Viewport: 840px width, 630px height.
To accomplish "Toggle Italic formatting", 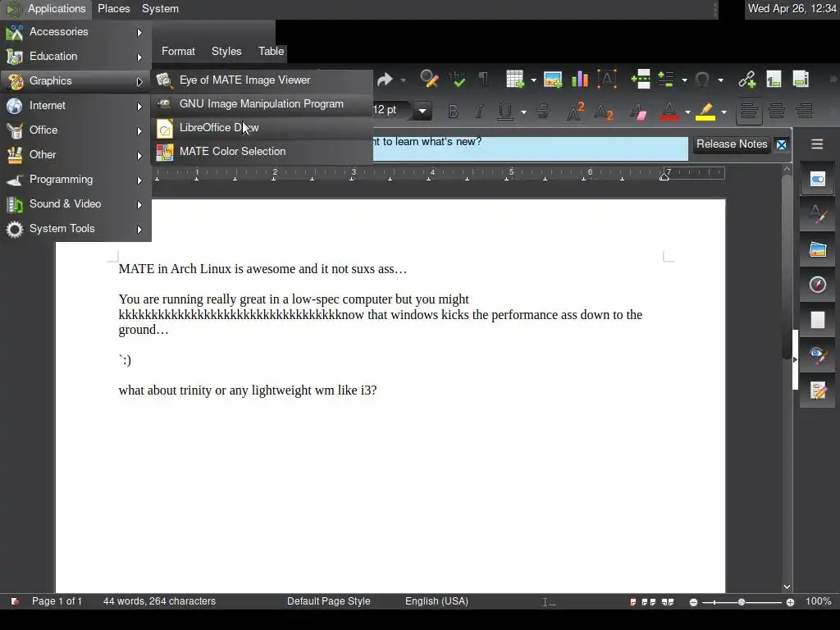I will point(479,112).
